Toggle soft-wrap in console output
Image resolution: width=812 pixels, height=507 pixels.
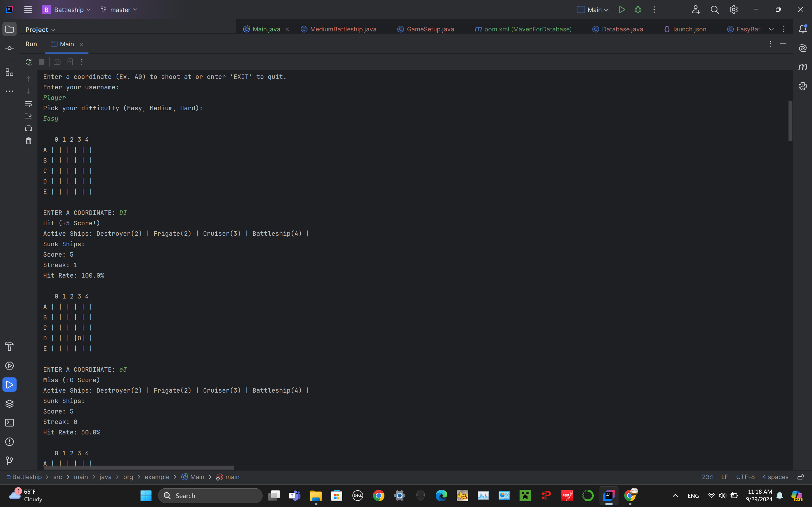pyautogui.click(x=29, y=104)
